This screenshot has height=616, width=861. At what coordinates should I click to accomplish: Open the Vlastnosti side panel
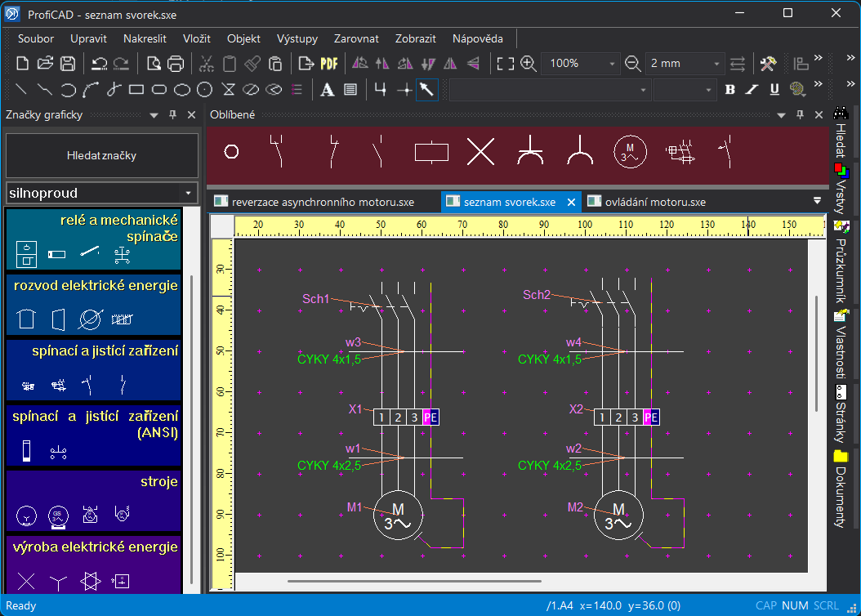[x=841, y=343]
